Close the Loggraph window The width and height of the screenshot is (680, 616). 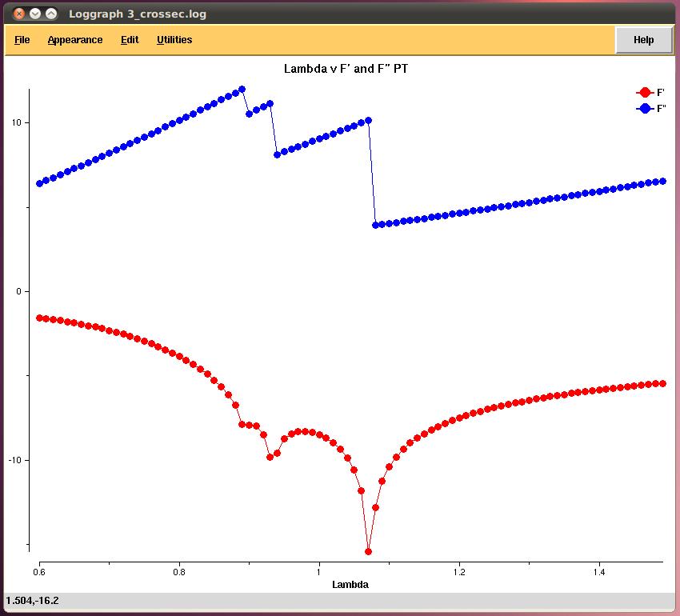coord(19,14)
